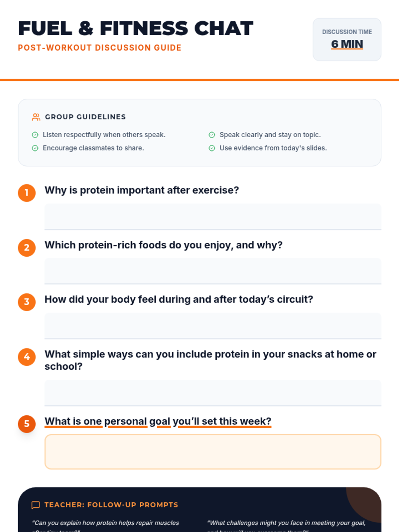The height and width of the screenshot is (532, 399).
Task: Click the answer box for today's circuit question
Action: pos(213,326)
